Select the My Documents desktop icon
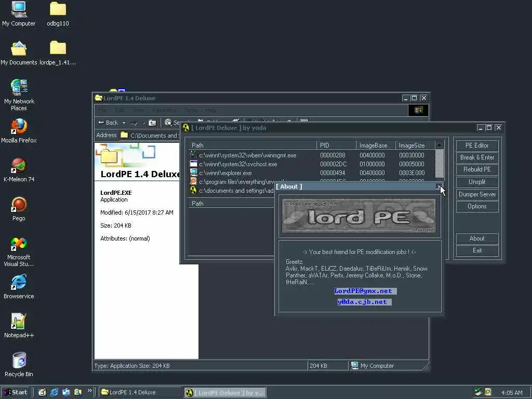The height and width of the screenshot is (399, 532). point(19,53)
